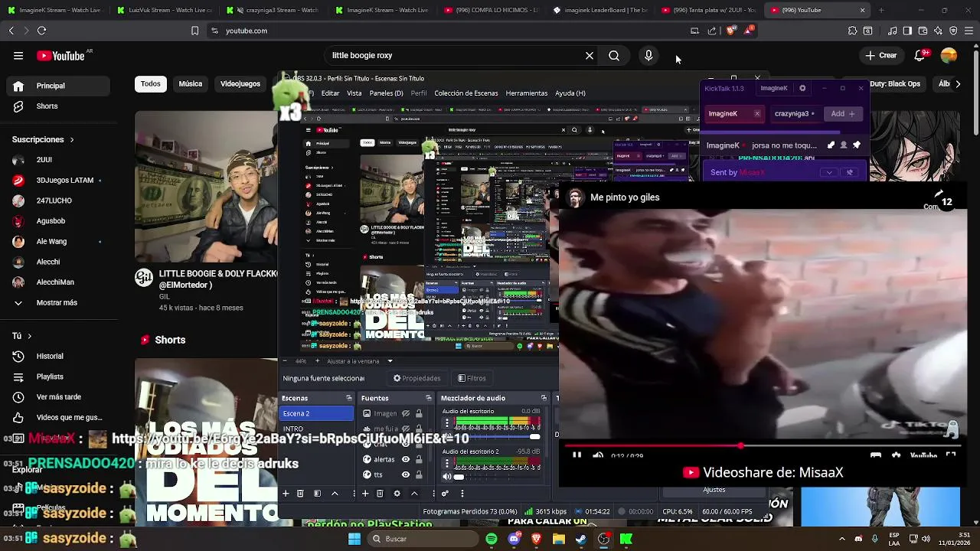Open the YouTube hamburger guide menu
This screenshot has width=980, height=551.
18,56
